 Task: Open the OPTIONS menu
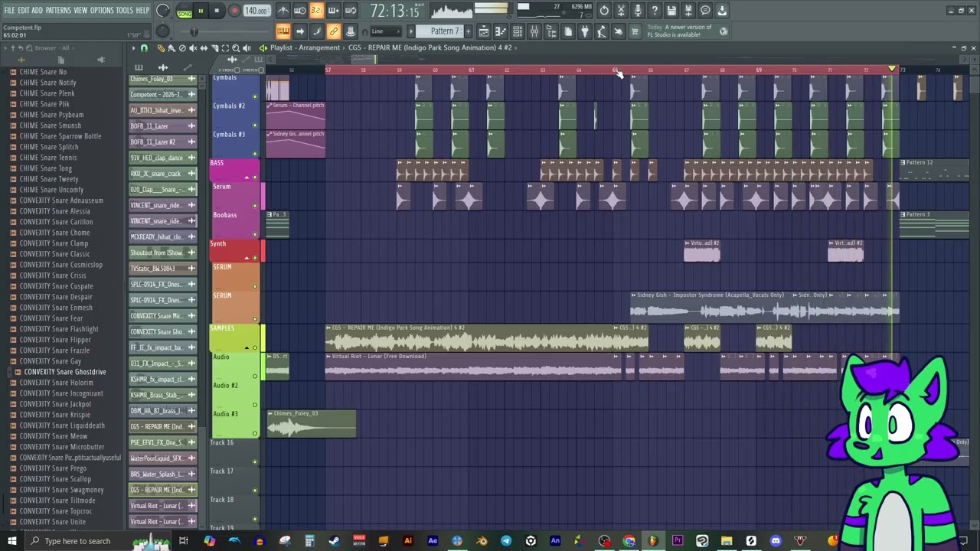pyautogui.click(x=102, y=11)
